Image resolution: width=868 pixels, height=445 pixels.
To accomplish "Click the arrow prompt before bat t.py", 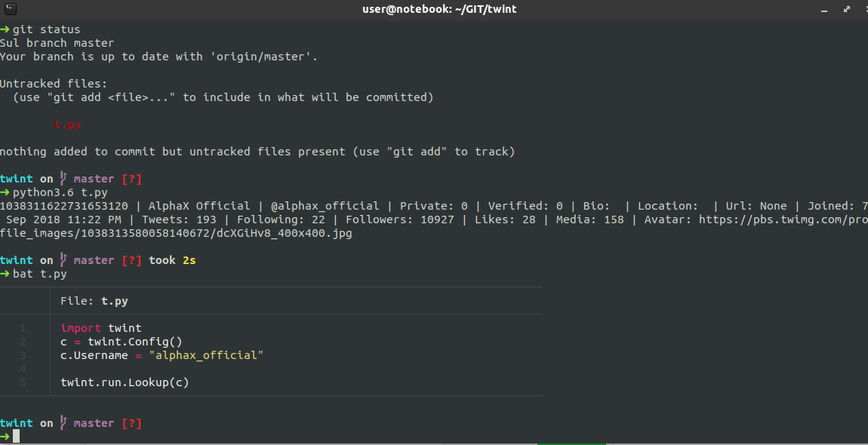I will point(6,273).
